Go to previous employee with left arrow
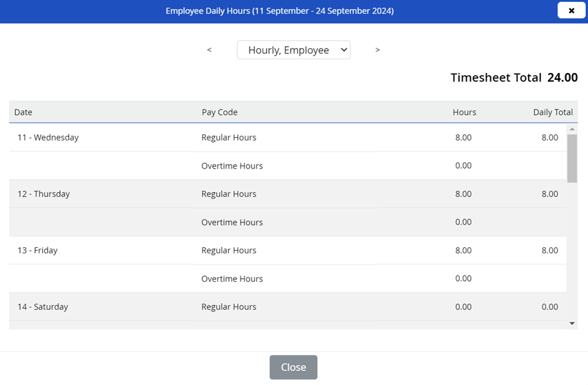Image resolution: width=588 pixels, height=385 pixels. [x=209, y=50]
